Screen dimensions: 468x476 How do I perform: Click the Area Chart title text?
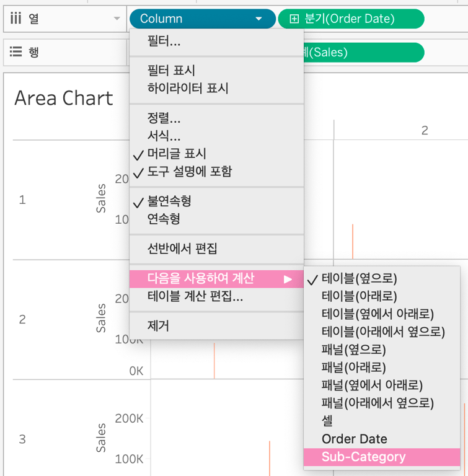[x=63, y=98]
